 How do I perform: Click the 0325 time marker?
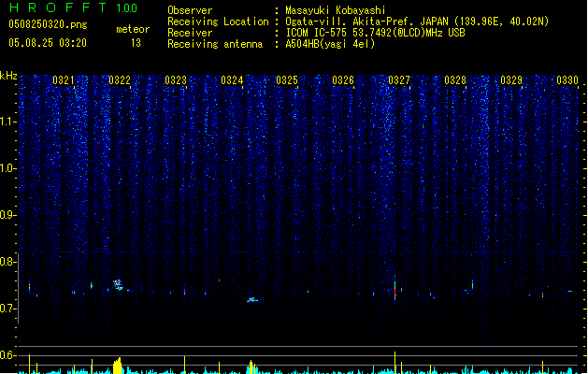point(287,80)
